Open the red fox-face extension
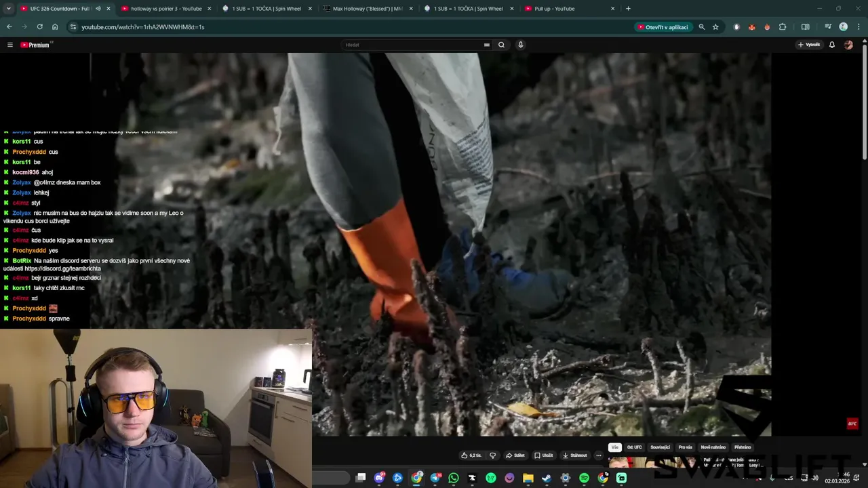 (x=752, y=27)
